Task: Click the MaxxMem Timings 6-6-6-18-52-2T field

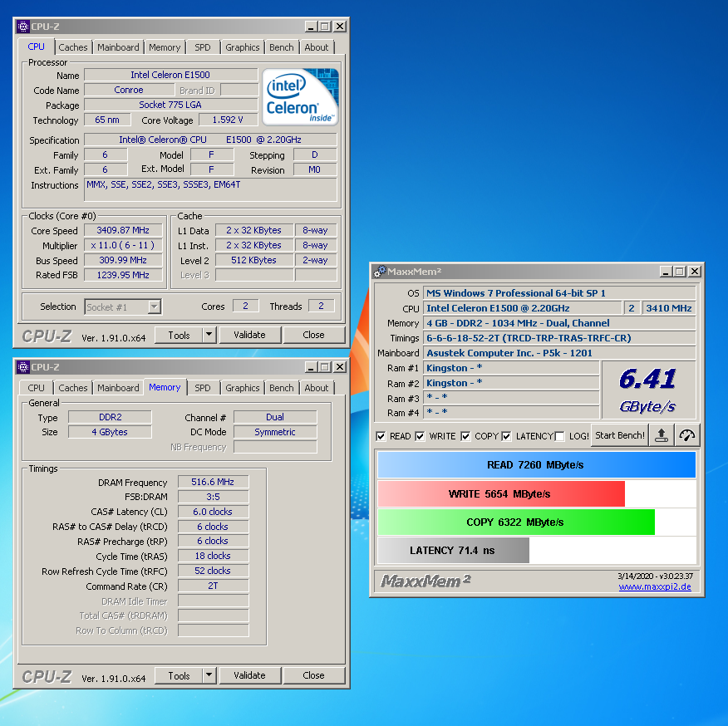Action: [559, 338]
